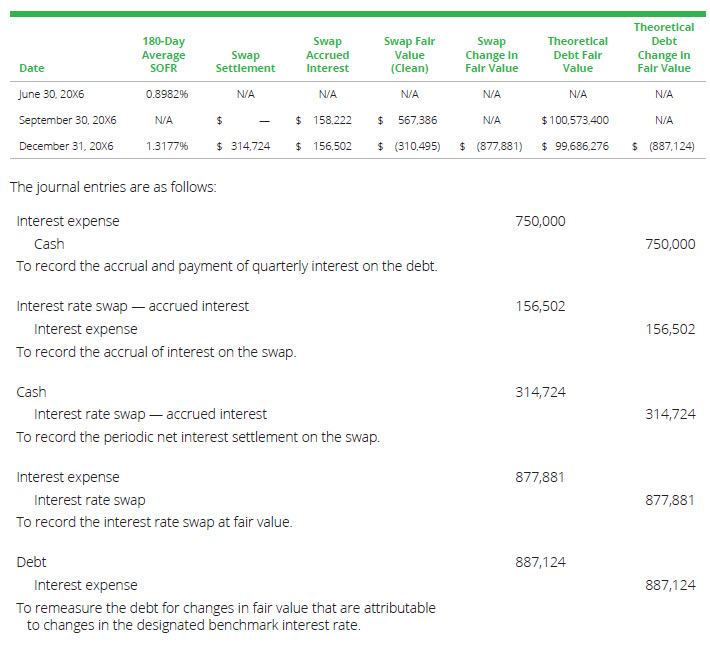
Task: Click the $100,573,400 debt fair value cell
Action: tap(575, 120)
